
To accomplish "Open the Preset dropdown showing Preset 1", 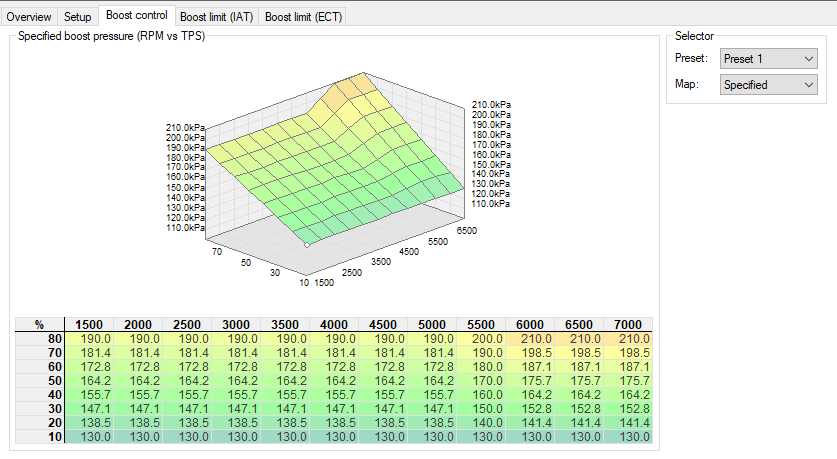I will (769, 59).
